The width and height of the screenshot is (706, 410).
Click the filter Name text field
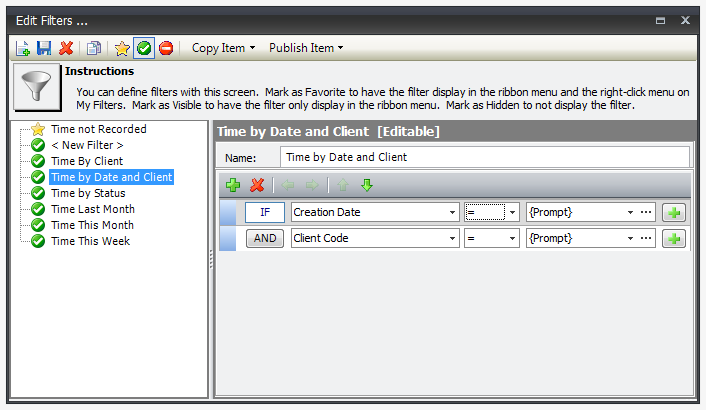[485, 157]
